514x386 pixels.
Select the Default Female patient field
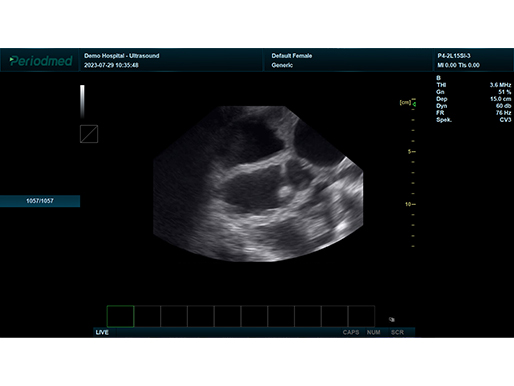(292, 56)
